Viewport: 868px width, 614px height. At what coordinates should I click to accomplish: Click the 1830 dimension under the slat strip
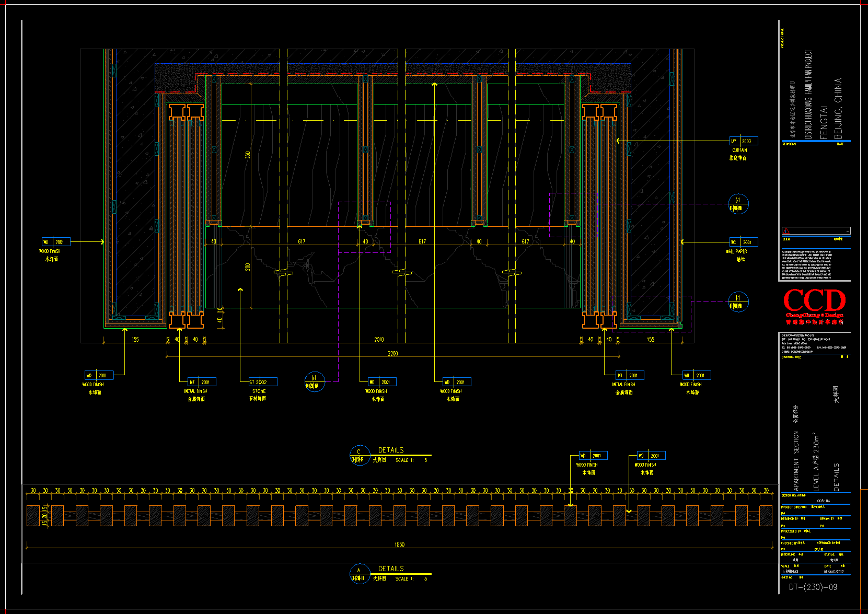399,545
